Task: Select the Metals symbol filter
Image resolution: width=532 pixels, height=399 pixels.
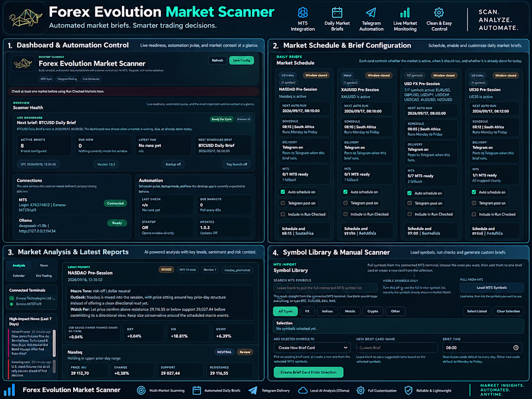Action: coord(350,311)
